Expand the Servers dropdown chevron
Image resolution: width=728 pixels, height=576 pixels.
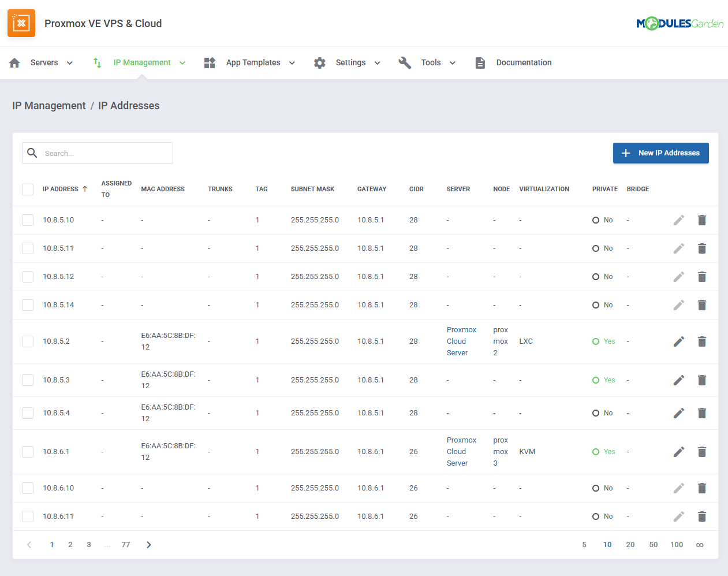coord(70,63)
